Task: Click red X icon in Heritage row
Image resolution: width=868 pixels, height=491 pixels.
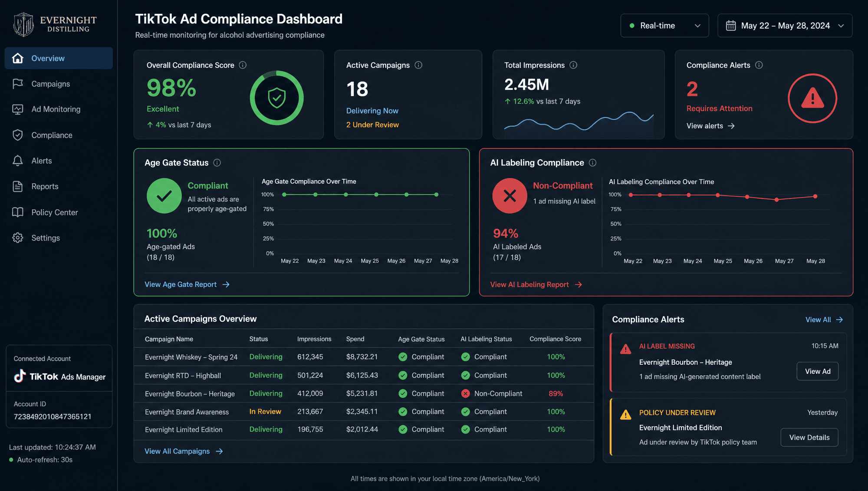Action: (465, 394)
